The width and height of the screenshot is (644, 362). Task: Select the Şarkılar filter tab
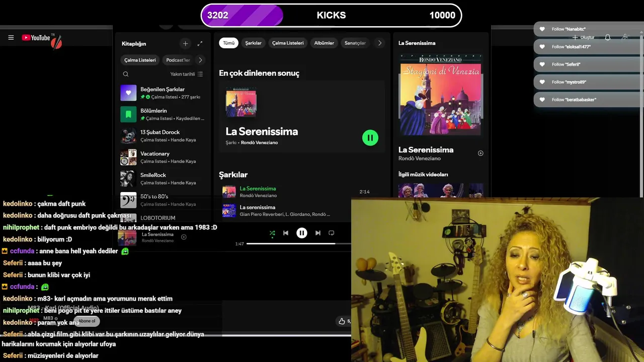(253, 43)
